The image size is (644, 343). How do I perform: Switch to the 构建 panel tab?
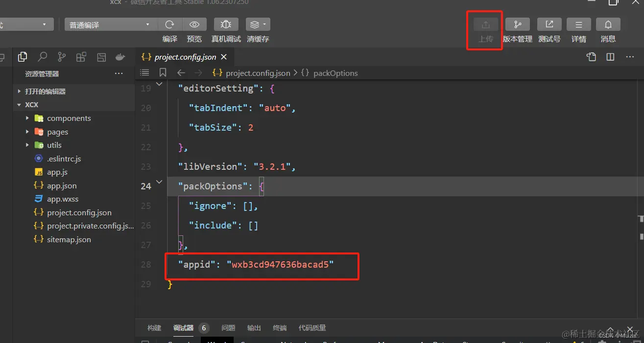(x=154, y=328)
